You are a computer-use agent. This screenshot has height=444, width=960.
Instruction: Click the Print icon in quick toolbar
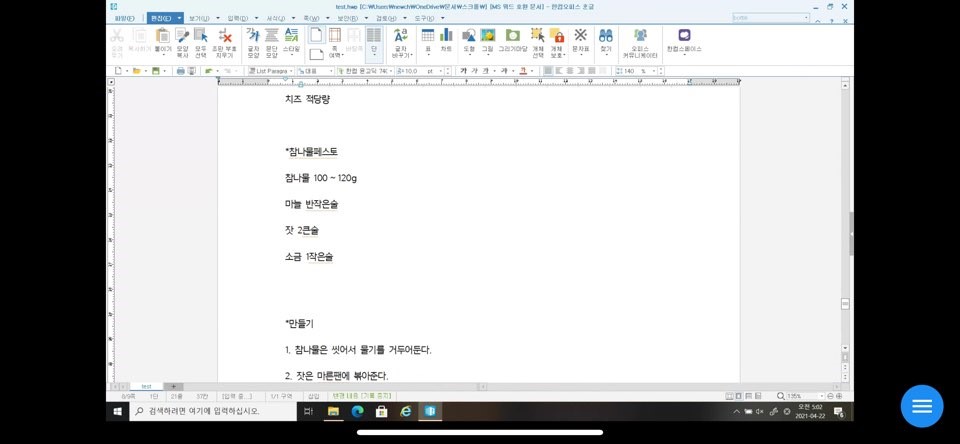[x=181, y=71]
